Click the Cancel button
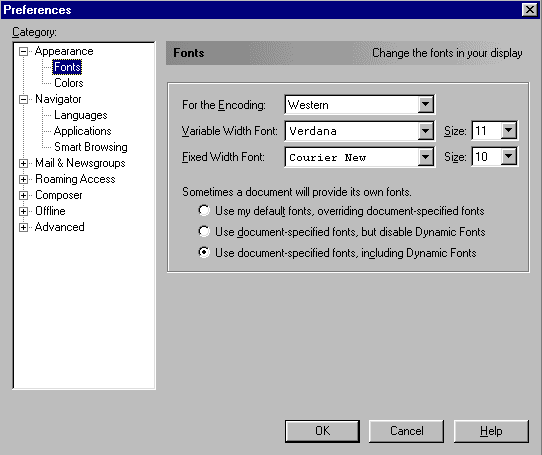 tap(406, 431)
